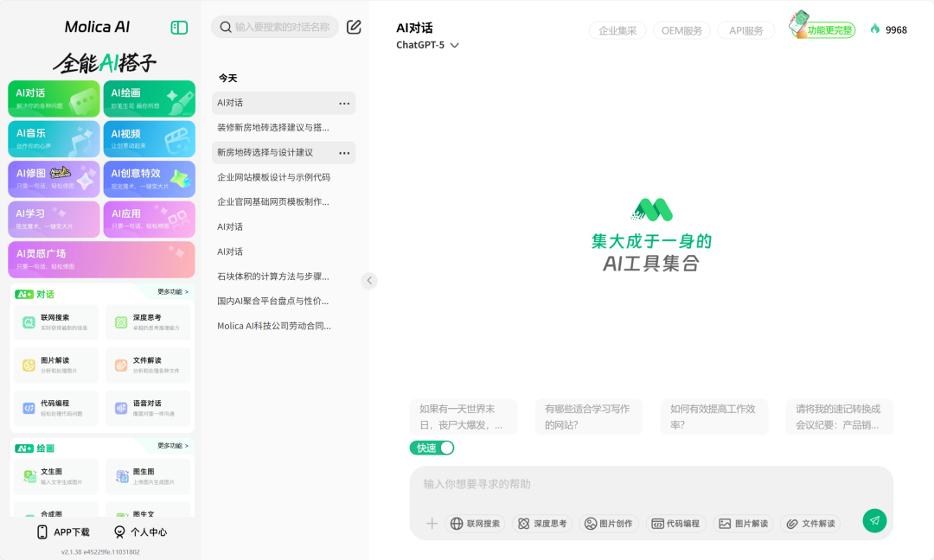Select 语音对话 in the feature grid

click(149, 408)
